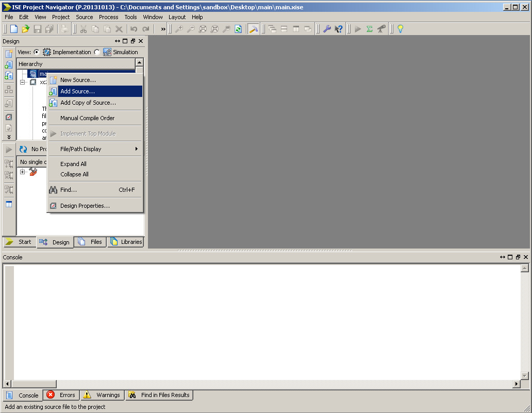Open the Process menu
532x413 pixels.
click(x=109, y=17)
